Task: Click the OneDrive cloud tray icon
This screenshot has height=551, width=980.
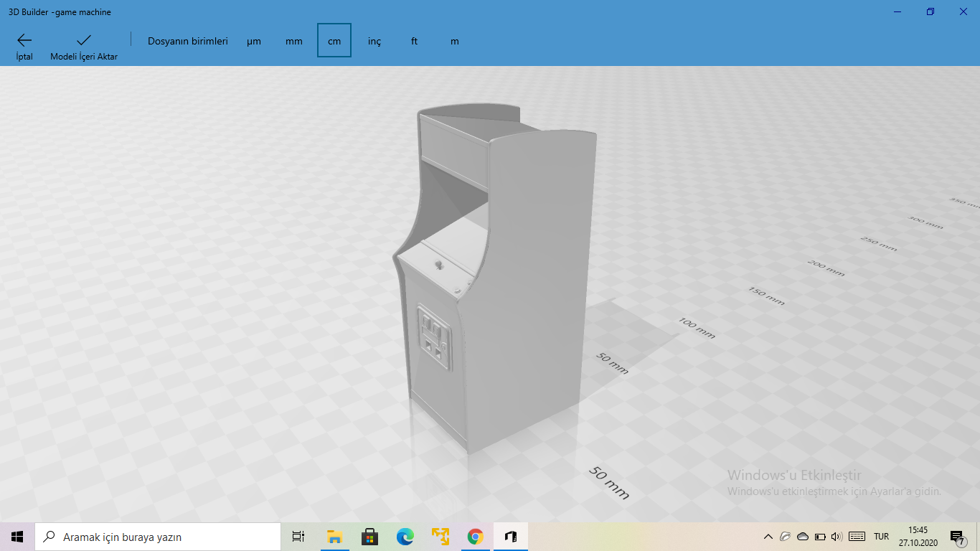Action: [x=803, y=537]
